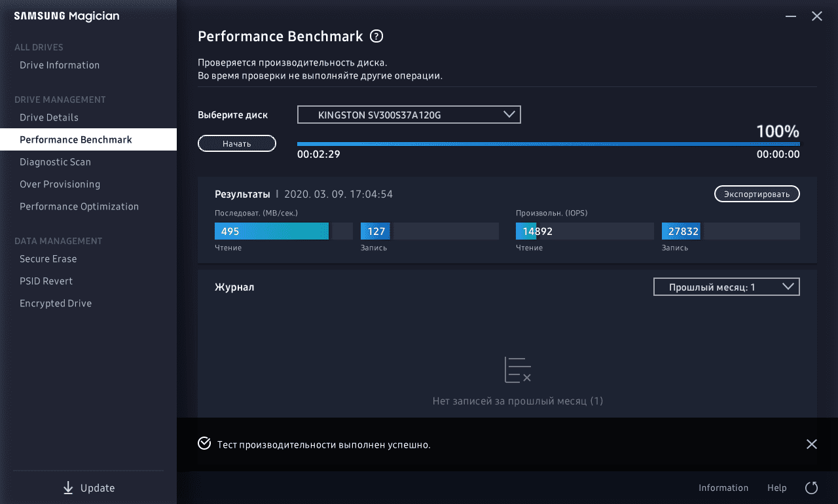Click the benchmark progress bar
The width and height of the screenshot is (838, 504).
tap(548, 144)
